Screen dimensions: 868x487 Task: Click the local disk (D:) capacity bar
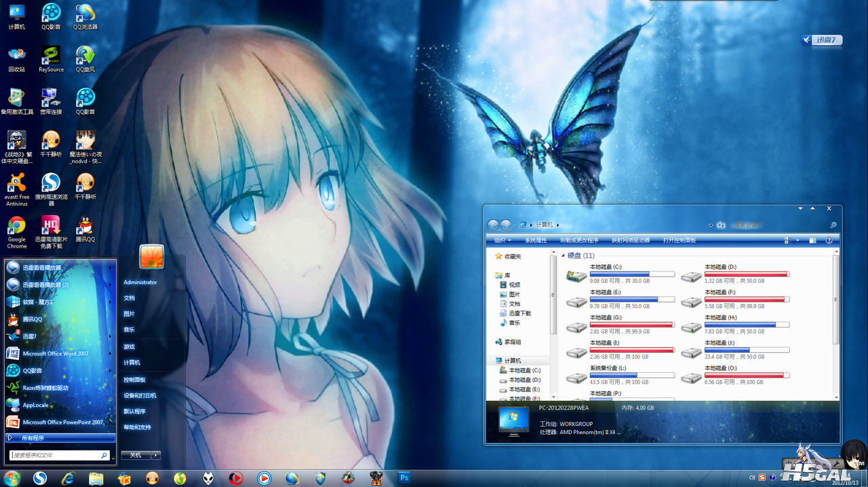746,274
